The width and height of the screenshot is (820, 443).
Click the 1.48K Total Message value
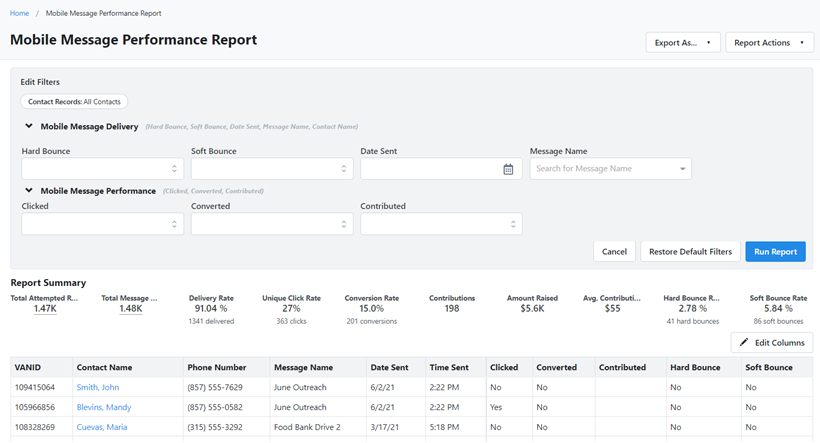(x=131, y=309)
